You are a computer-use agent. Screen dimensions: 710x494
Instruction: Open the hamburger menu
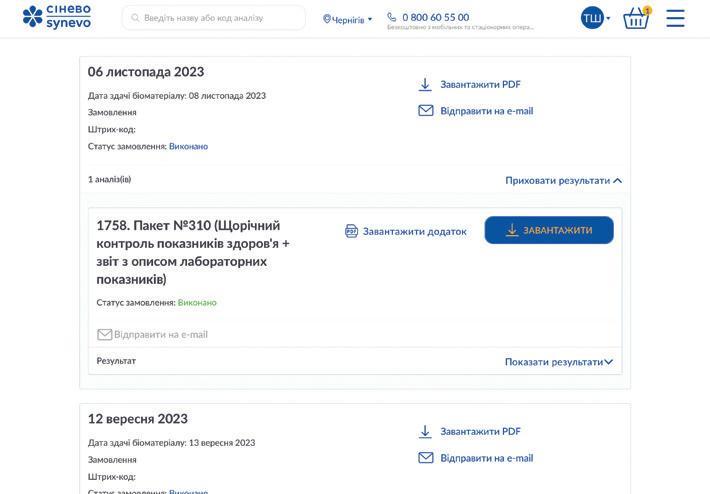(x=675, y=18)
